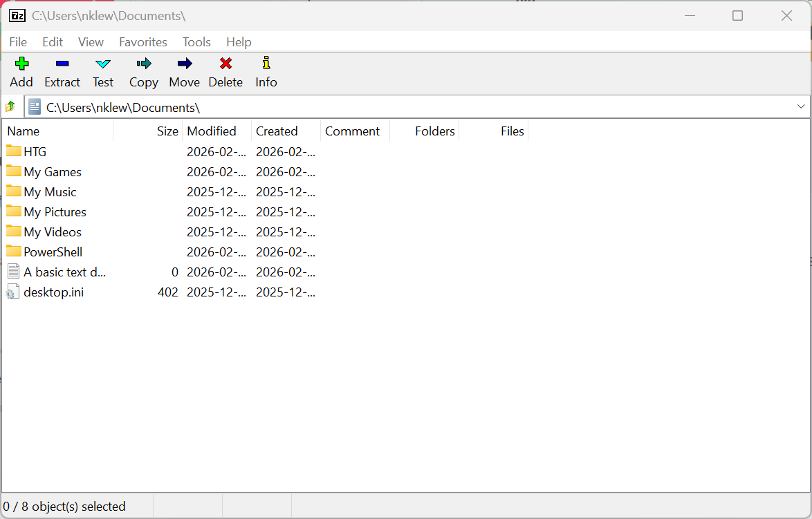Screen dimensions: 812x519
Task: Click the My Music folder icon
Action: pyautogui.click(x=13, y=191)
